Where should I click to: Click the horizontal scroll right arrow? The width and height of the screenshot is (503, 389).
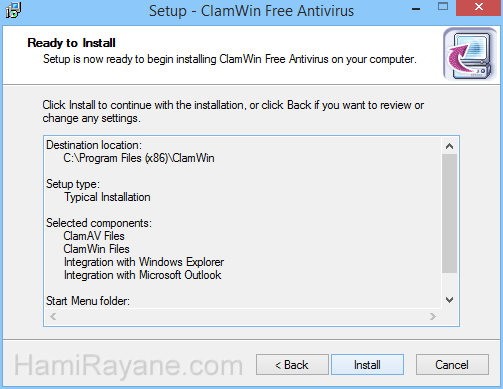[x=433, y=316]
